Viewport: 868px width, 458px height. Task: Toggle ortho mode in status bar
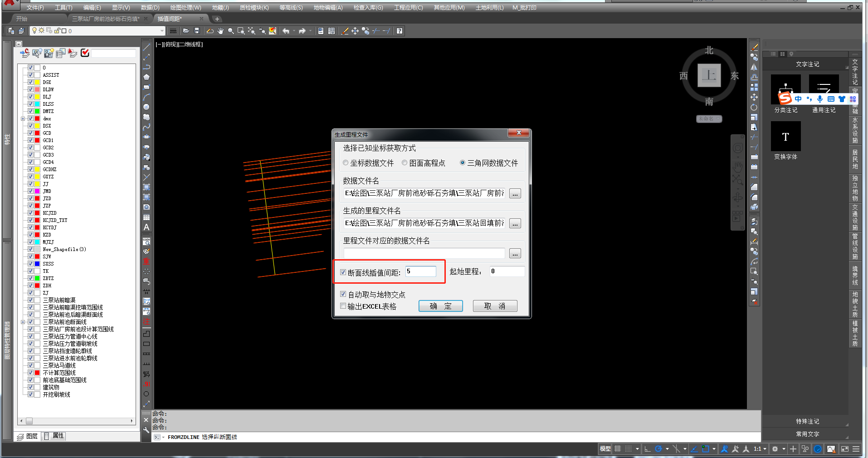(648, 449)
